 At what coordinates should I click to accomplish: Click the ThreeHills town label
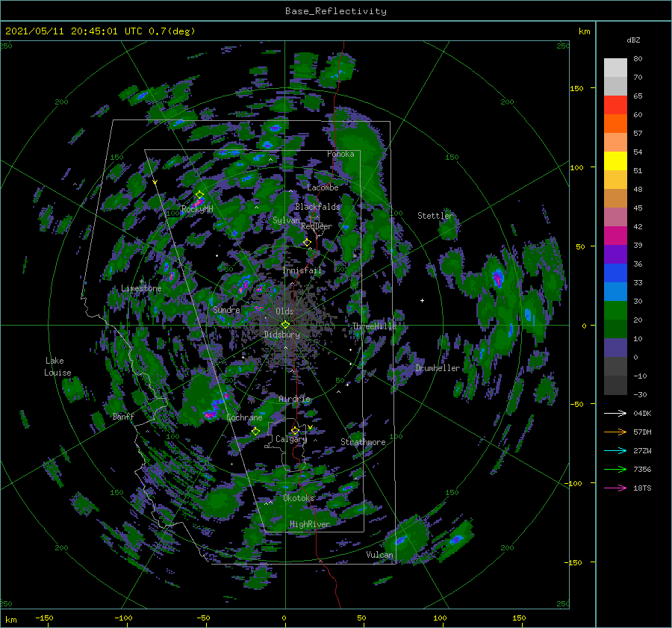coord(375,326)
